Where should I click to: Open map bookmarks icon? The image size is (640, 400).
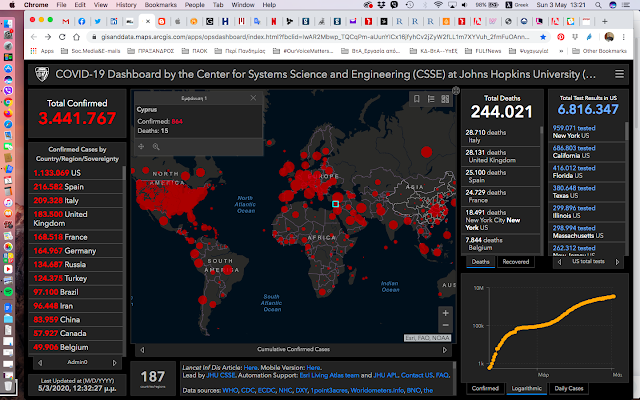point(416,99)
